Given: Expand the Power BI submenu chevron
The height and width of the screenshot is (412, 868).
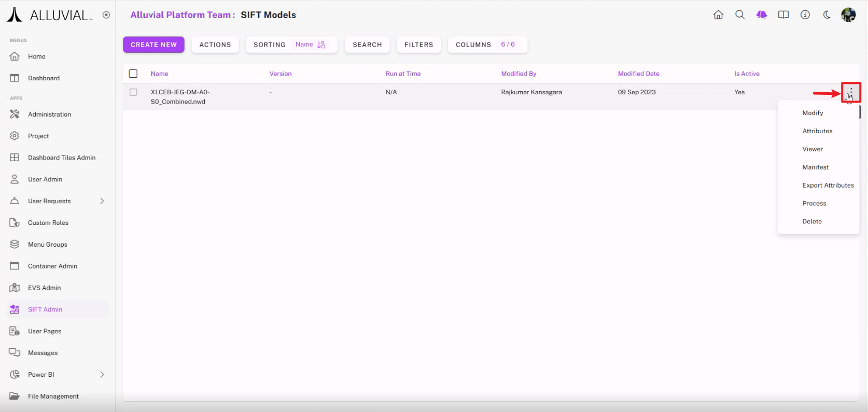Looking at the screenshot, I should click(102, 375).
